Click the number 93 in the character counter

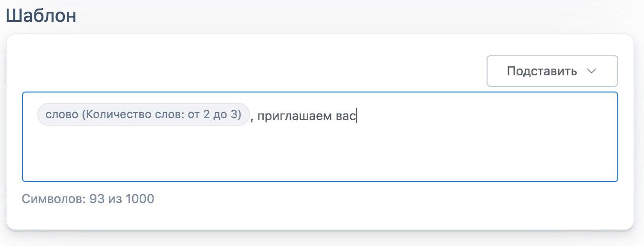click(97, 198)
